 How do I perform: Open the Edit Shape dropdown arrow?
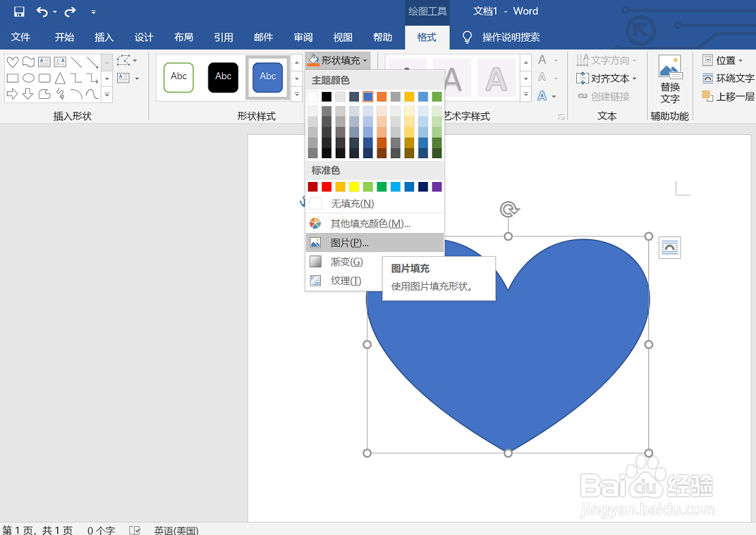tap(135, 61)
